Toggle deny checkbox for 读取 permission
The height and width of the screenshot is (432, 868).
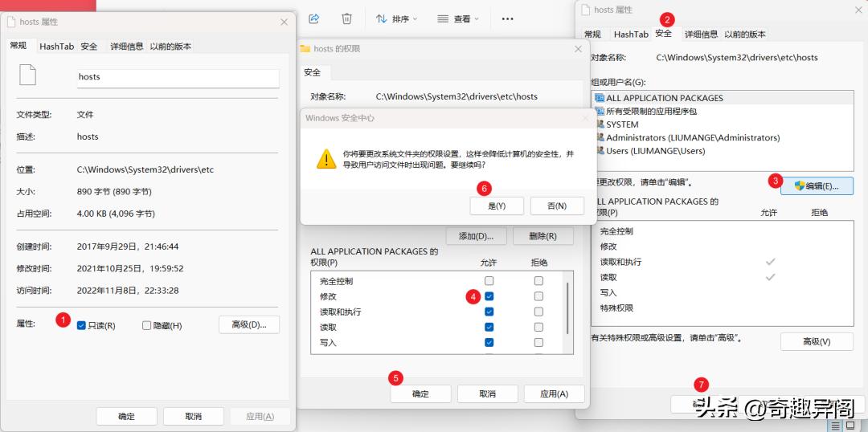[538, 328]
